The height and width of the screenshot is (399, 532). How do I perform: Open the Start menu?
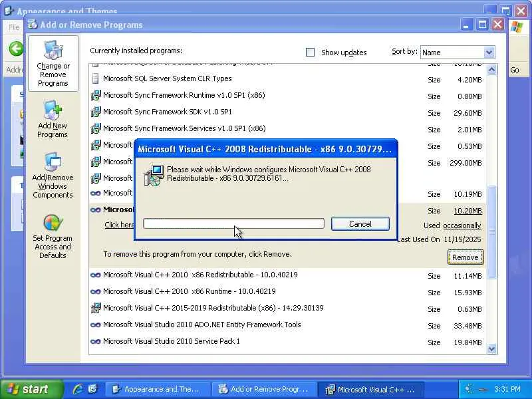point(31,389)
